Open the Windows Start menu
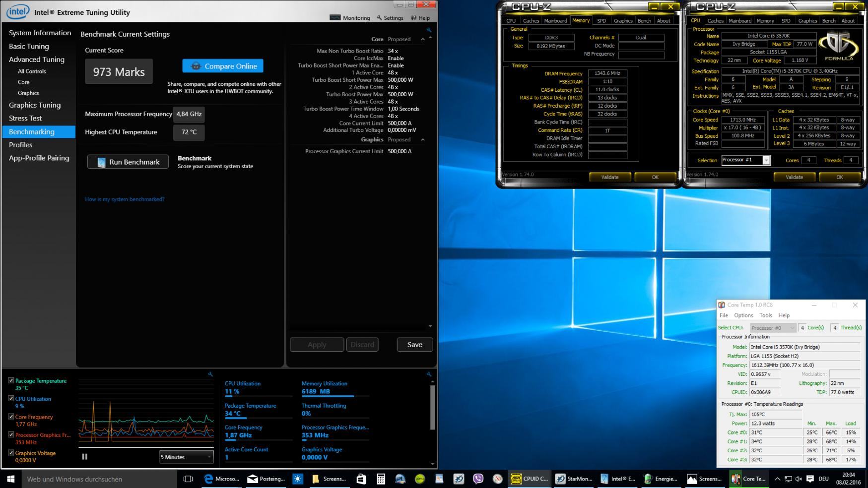 point(10,479)
